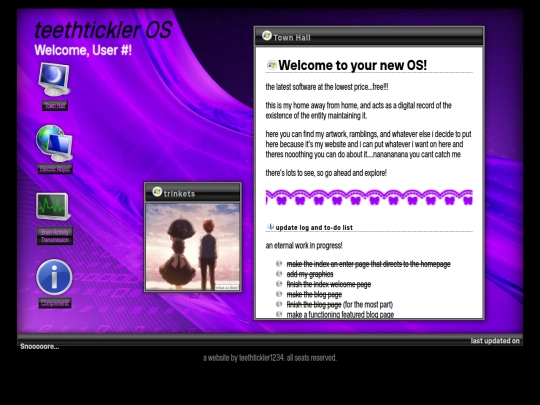Click the Welcome to your new OS! heading

click(x=352, y=65)
